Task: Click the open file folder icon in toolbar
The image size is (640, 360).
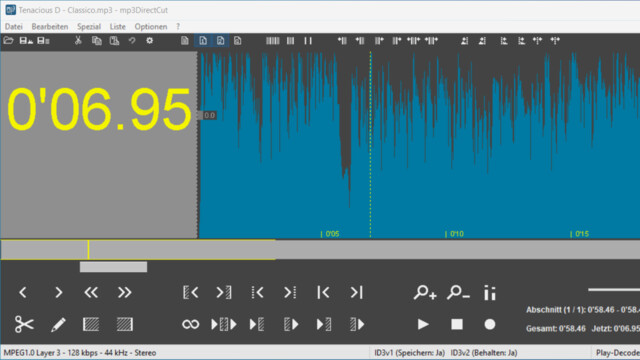Action: [9, 40]
